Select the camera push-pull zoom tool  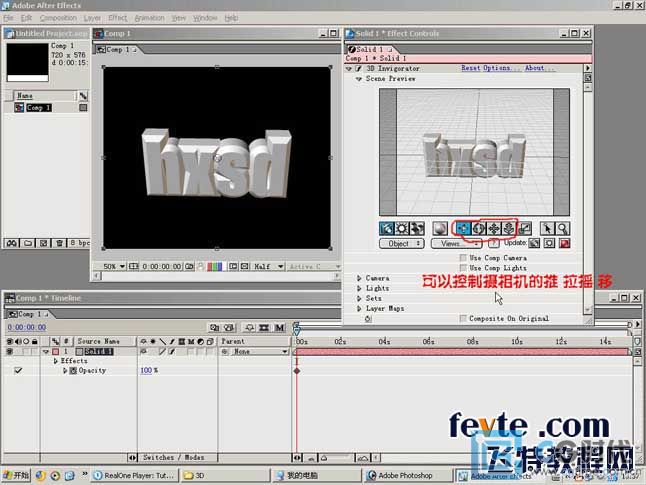pos(509,228)
